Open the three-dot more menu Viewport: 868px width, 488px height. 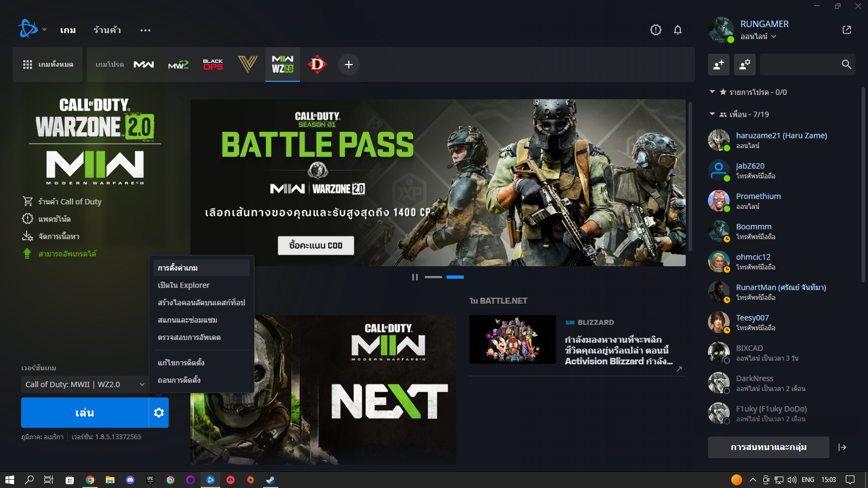tap(145, 30)
